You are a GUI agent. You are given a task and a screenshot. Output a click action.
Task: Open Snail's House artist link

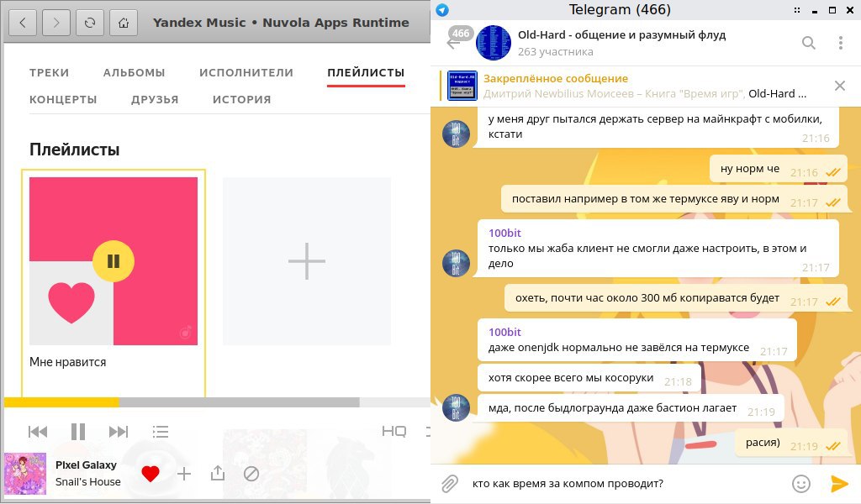87,482
